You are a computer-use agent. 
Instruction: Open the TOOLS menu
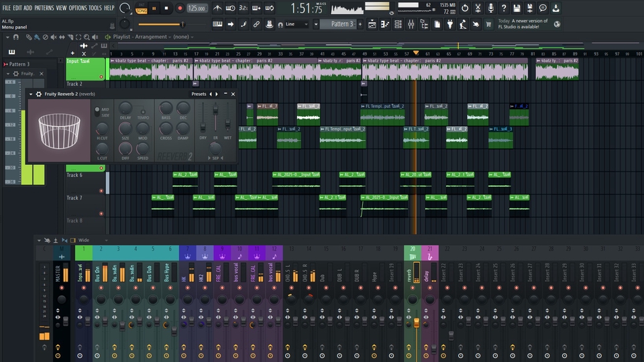tap(95, 8)
